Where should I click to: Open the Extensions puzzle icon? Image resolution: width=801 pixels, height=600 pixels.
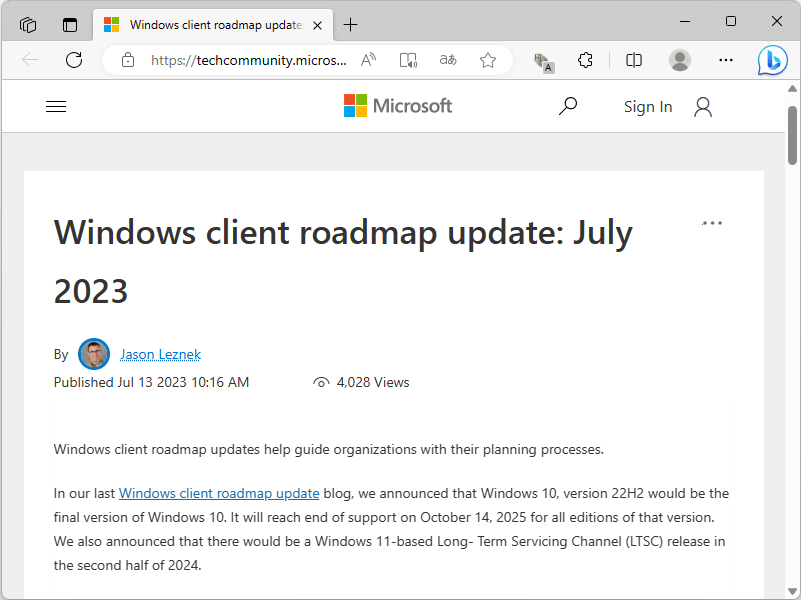pos(585,60)
